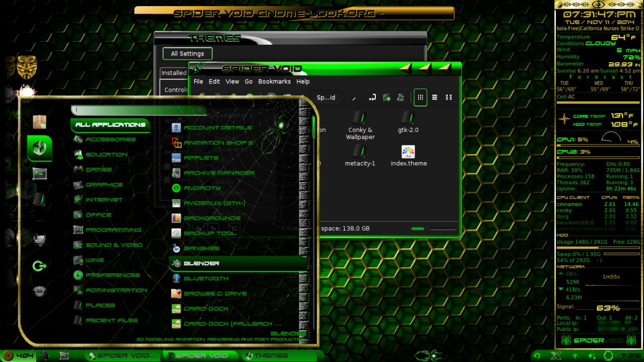
Task: Open the View menu in the file manager
Action: pyautogui.click(x=232, y=82)
